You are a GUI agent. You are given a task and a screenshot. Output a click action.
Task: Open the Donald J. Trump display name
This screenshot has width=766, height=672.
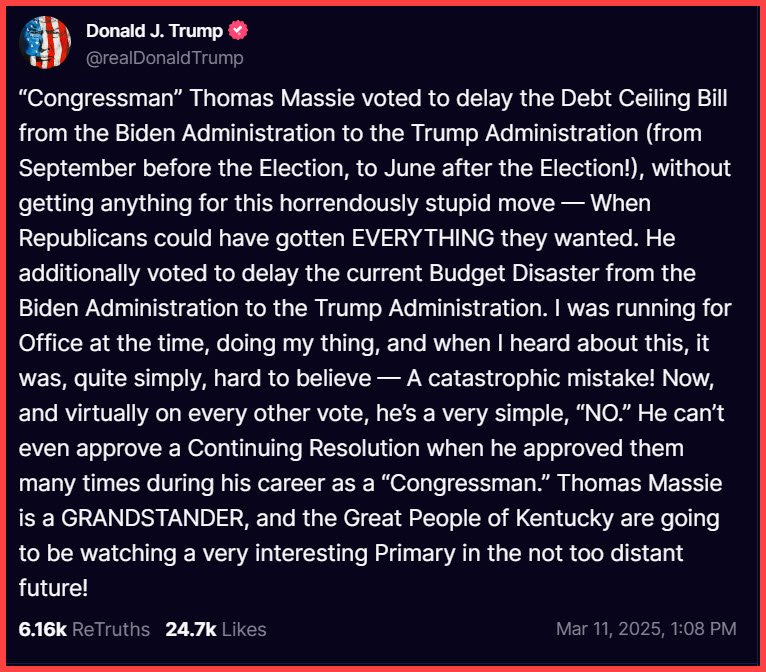155,31
